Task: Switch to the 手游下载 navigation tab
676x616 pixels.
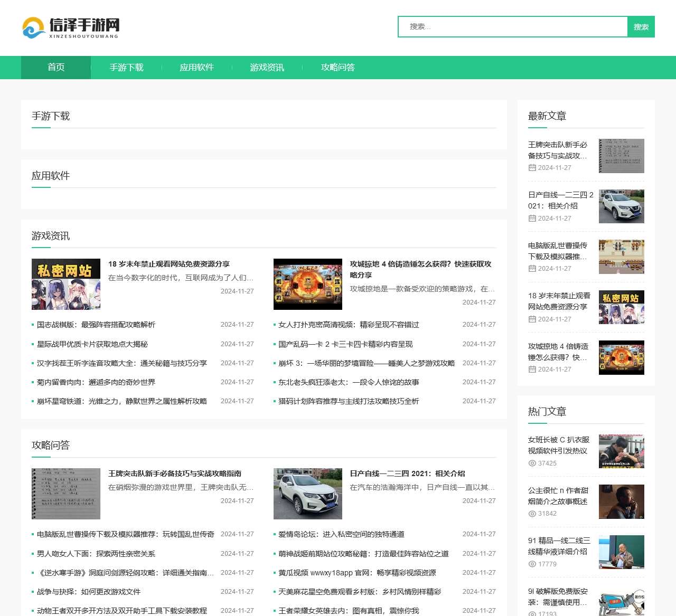Action: point(126,68)
